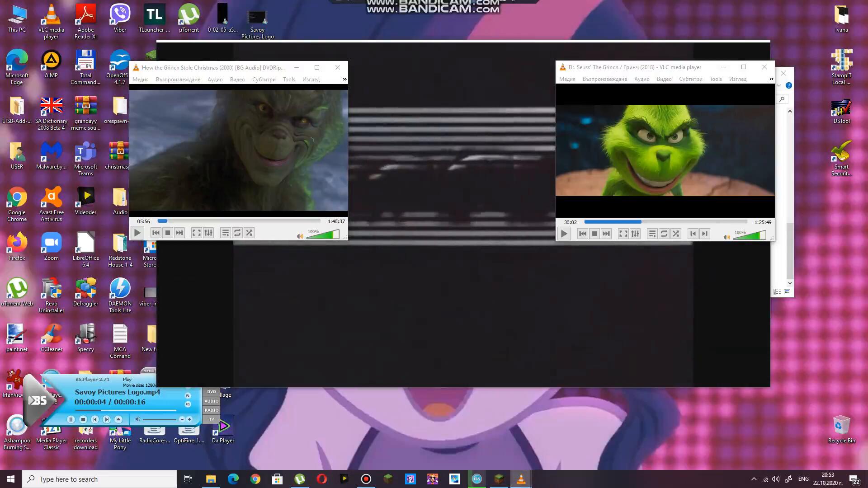Image resolution: width=868 pixels, height=488 pixels.
Task: Play the 2000 Grinch movie in VLC
Action: point(137,233)
